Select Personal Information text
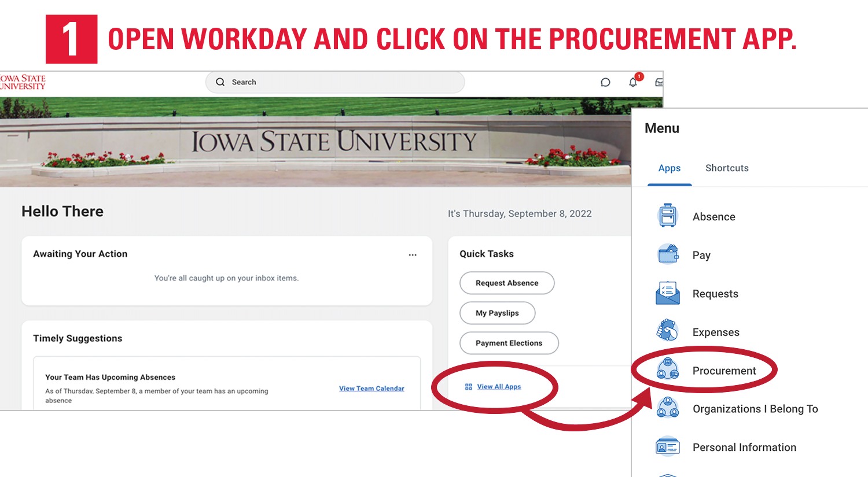The height and width of the screenshot is (477, 868). tap(744, 448)
